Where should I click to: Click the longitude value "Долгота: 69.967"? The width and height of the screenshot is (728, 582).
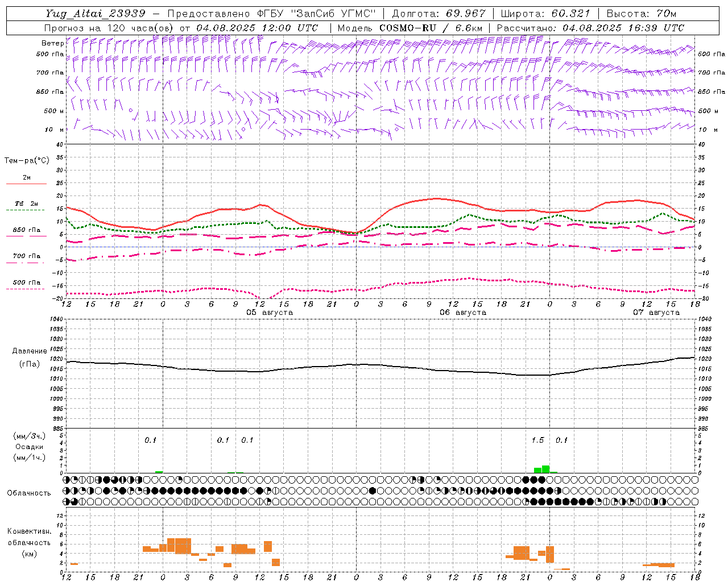439,14
